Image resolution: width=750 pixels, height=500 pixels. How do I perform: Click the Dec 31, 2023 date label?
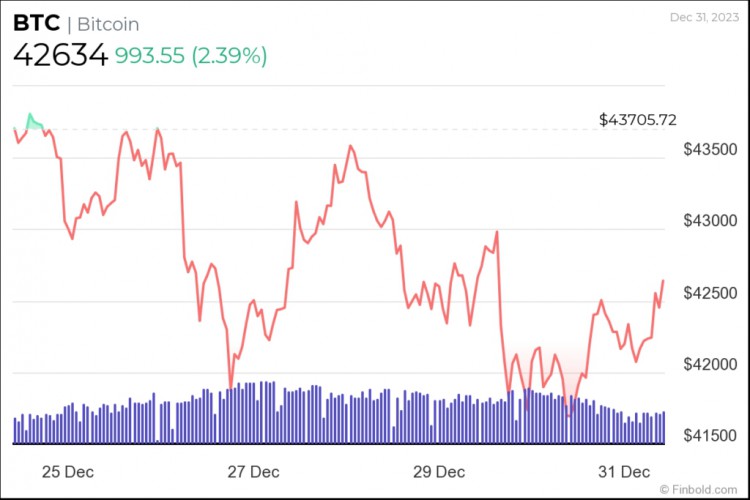pyautogui.click(x=704, y=17)
